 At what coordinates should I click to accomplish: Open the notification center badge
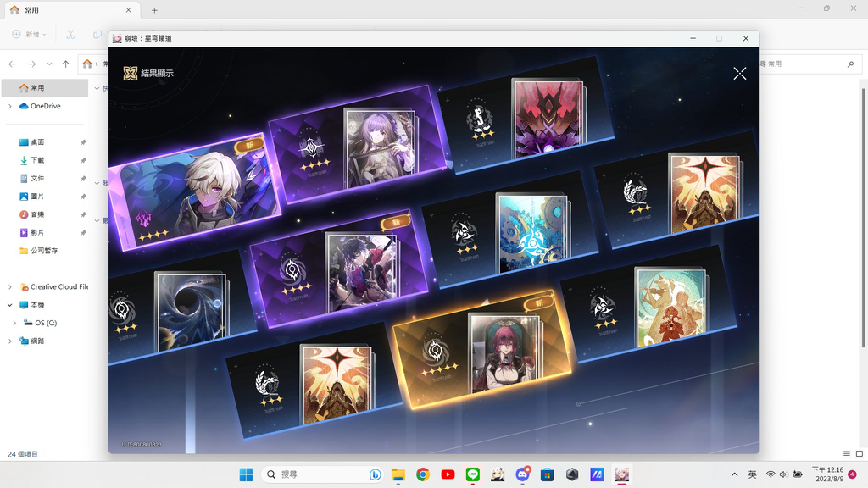coord(853,474)
